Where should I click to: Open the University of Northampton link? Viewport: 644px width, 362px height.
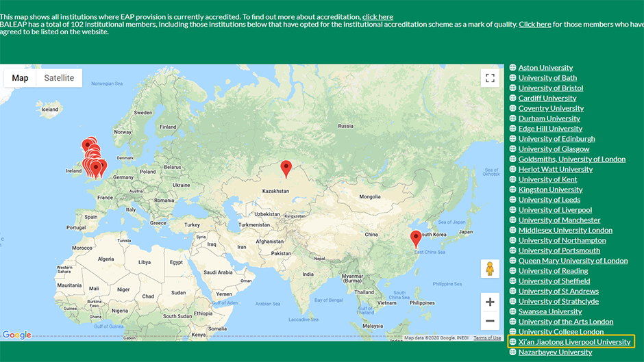pos(562,240)
